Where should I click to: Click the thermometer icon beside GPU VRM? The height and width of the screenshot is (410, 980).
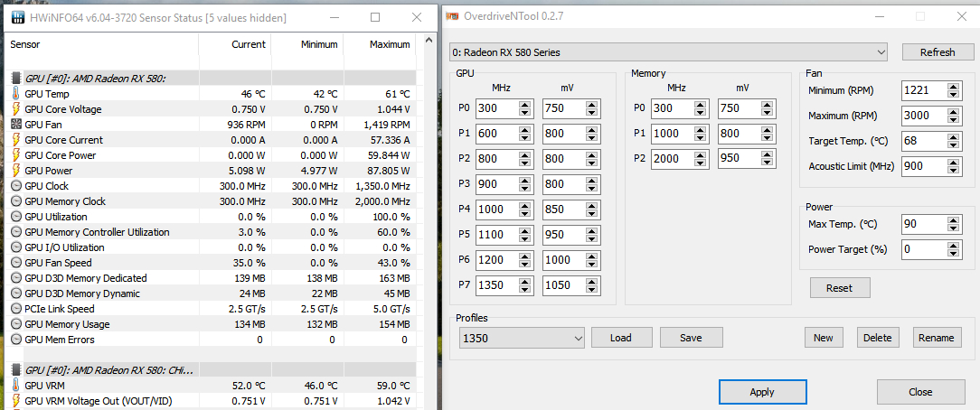coord(15,386)
